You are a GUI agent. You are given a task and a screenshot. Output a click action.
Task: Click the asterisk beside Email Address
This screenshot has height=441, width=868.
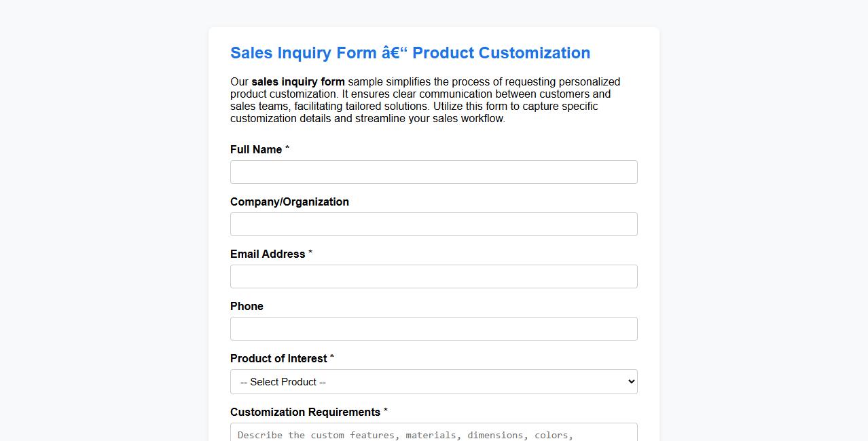pyautogui.click(x=310, y=252)
